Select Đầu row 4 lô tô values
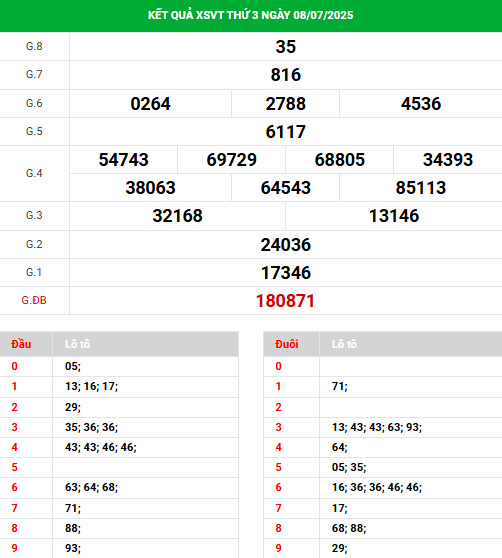This screenshot has height=558, width=502. tap(101, 447)
